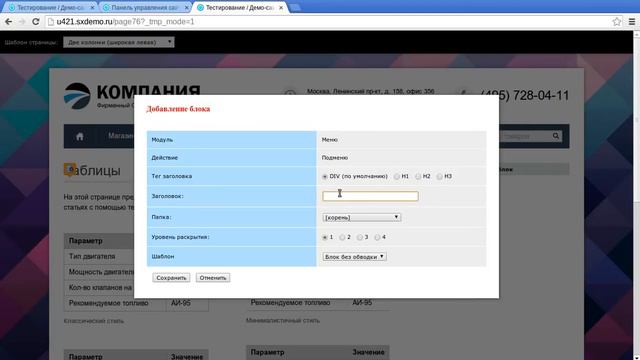Click the Добавление блока dialog title

click(x=178, y=109)
